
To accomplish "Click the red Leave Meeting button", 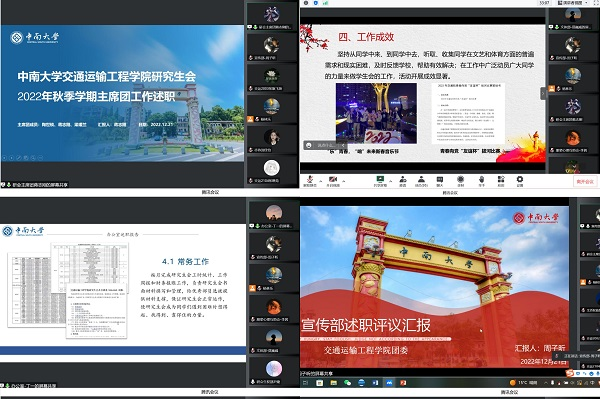I will [x=585, y=182].
